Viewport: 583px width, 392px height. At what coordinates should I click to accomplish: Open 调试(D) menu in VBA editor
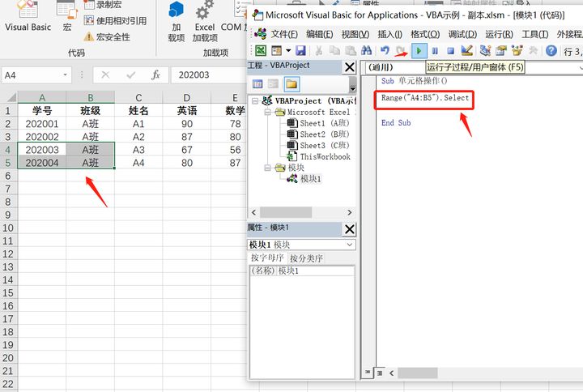(462, 34)
